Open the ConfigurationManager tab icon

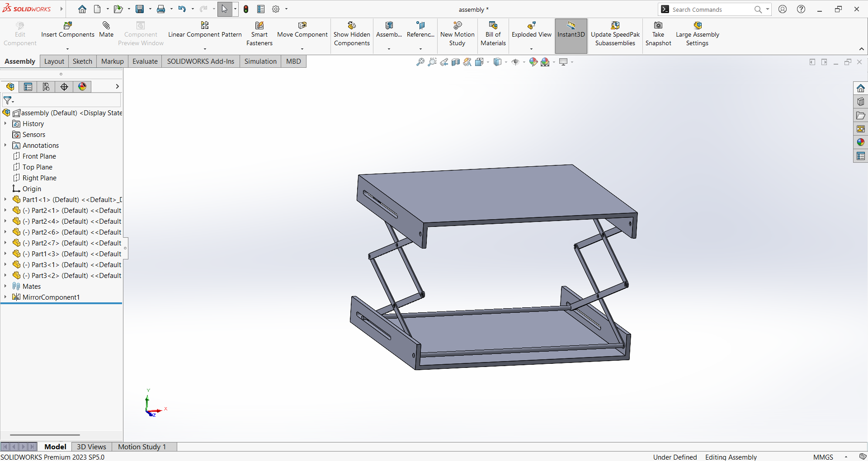[46, 87]
